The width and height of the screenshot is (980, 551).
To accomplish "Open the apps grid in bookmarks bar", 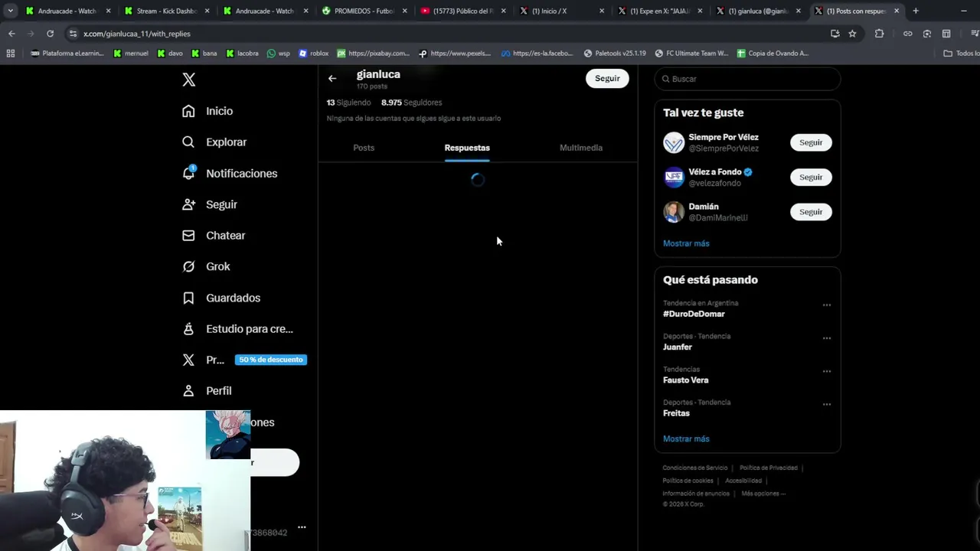I will [x=11, y=54].
